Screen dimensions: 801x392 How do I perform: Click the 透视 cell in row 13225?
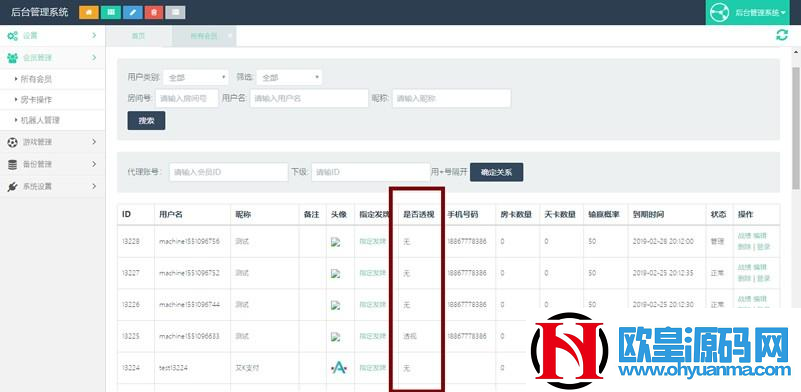click(x=410, y=337)
